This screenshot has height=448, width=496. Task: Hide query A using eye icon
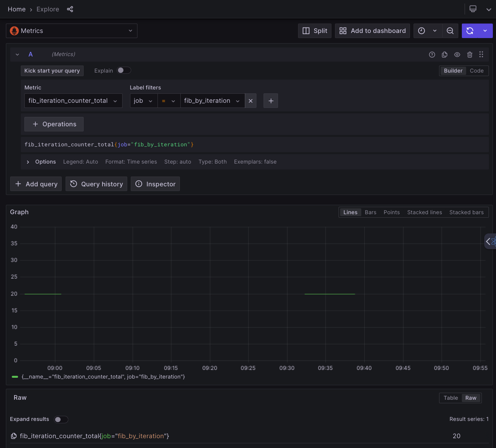[x=457, y=55]
